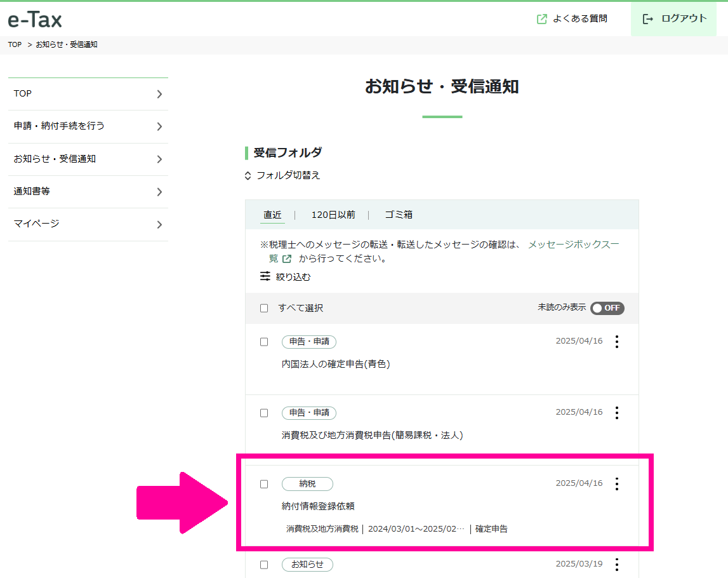Image resolution: width=728 pixels, height=578 pixels.
Task: Switch to the ゴミ箱 tab
Action: (398, 214)
